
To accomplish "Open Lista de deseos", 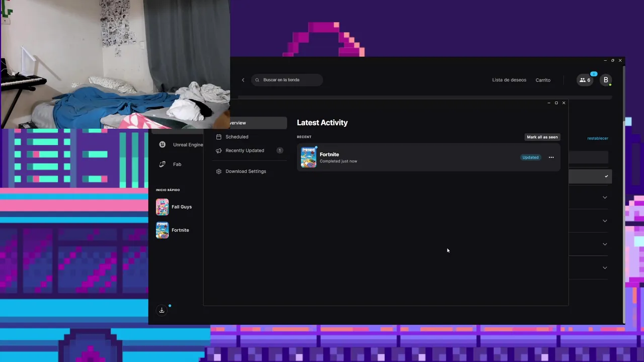I will click(509, 80).
